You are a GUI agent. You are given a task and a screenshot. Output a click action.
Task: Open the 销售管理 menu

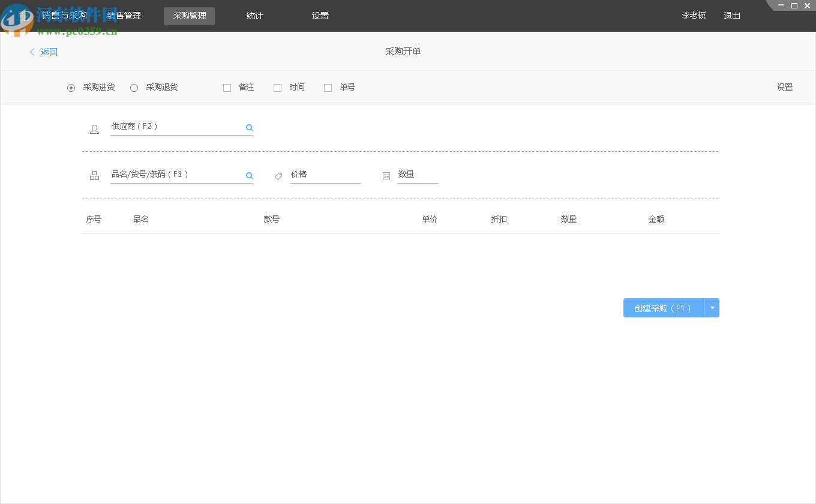point(124,16)
